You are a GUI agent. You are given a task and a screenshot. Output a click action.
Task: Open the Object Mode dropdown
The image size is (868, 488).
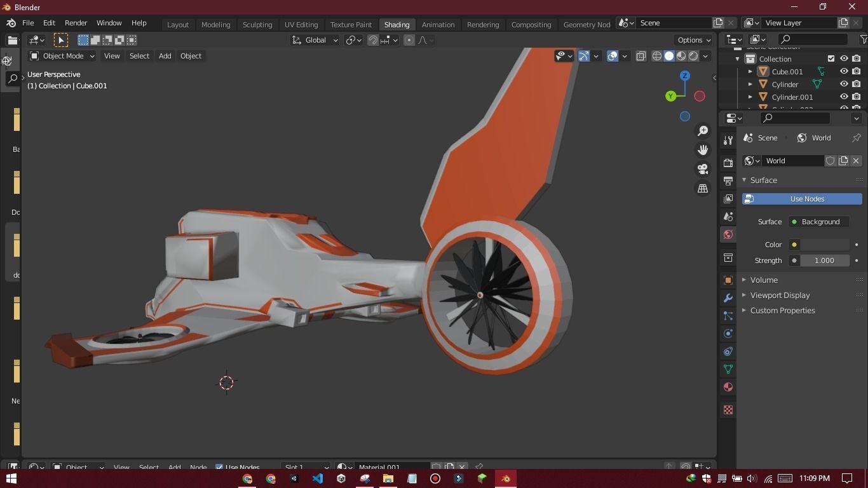[x=62, y=56]
